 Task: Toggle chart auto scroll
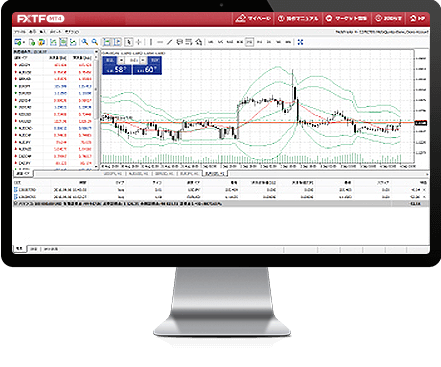coord(107,42)
